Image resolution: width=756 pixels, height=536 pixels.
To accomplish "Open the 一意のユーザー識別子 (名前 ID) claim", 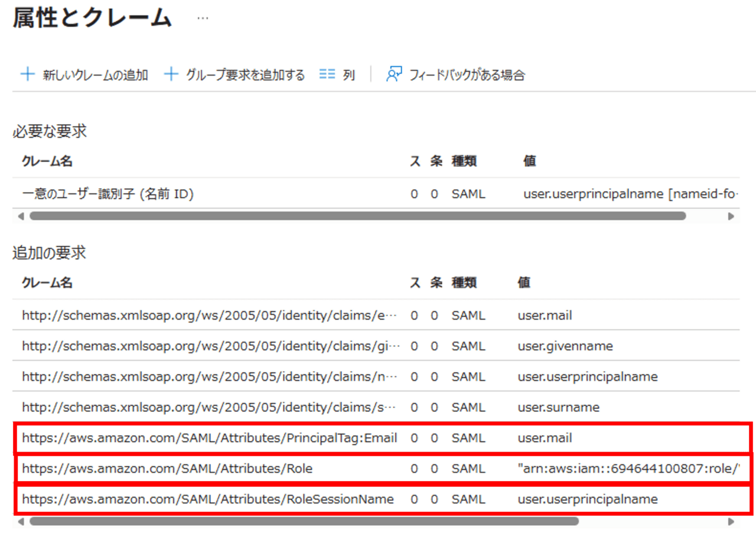I will coord(107,193).
